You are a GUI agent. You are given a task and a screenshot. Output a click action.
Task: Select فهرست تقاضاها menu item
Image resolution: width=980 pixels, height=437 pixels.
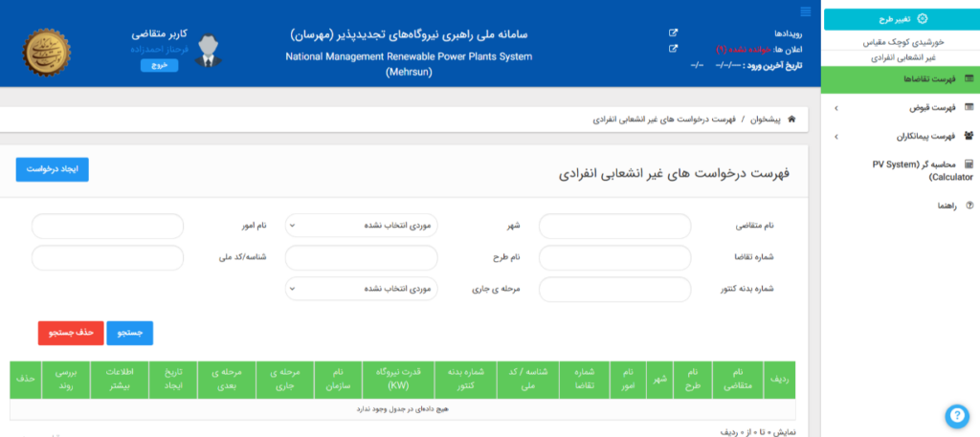[900, 78]
